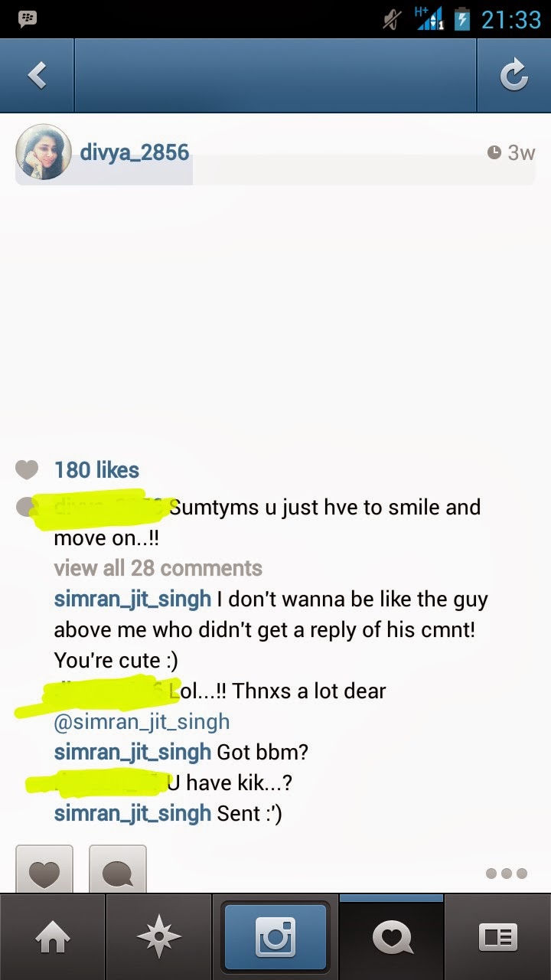Open the activity heart-bubble tab
The height and width of the screenshot is (980, 551).
pyautogui.click(x=392, y=937)
